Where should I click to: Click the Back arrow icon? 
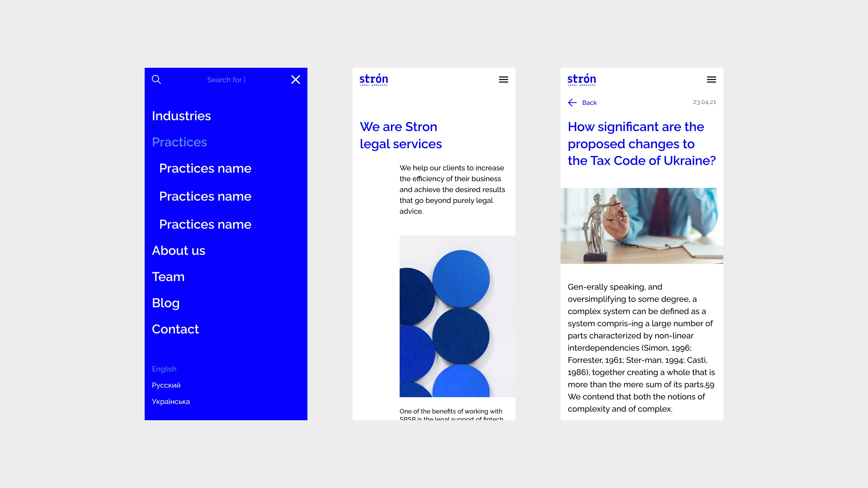573,102
